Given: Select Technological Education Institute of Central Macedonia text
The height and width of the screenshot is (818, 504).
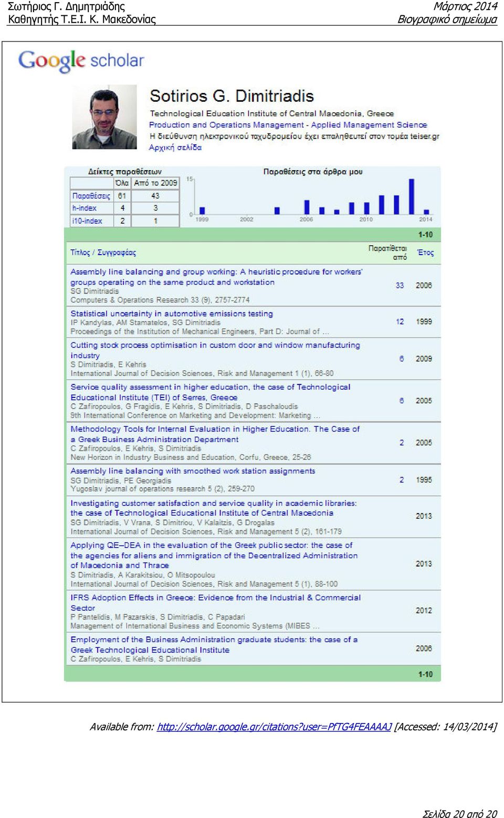Looking at the screenshot, I should coord(272,113).
